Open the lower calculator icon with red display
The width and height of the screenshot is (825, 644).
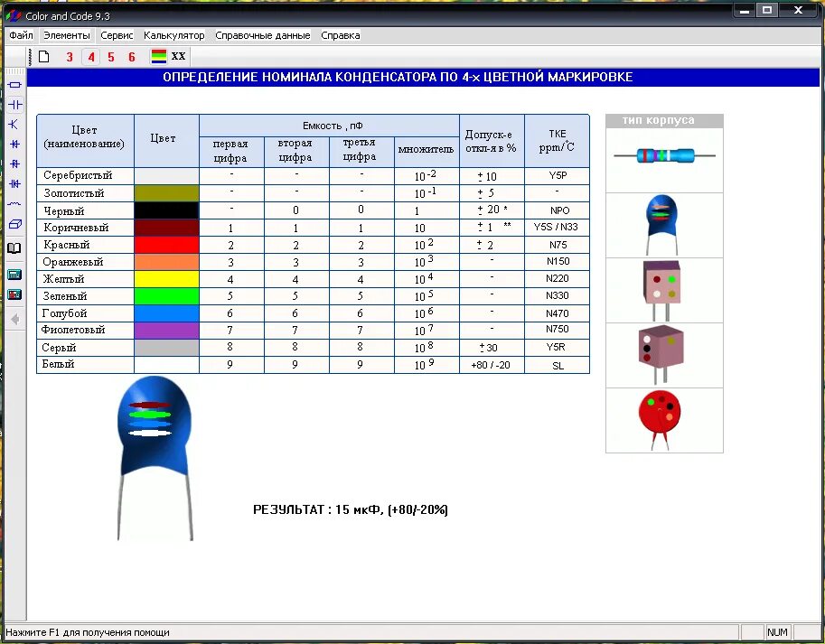[x=14, y=294]
